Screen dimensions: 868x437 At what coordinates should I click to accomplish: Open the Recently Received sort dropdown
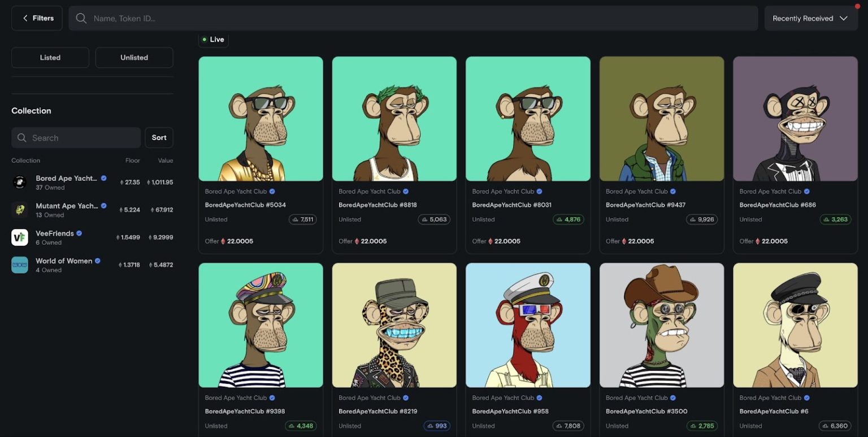pyautogui.click(x=810, y=19)
